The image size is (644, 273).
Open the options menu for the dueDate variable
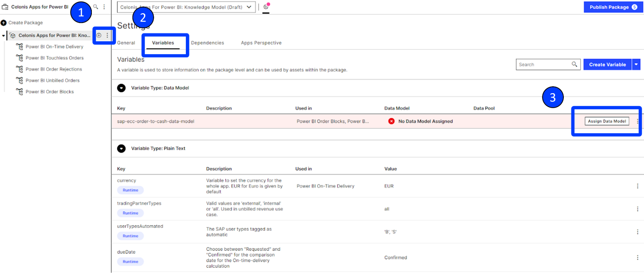[638, 257]
